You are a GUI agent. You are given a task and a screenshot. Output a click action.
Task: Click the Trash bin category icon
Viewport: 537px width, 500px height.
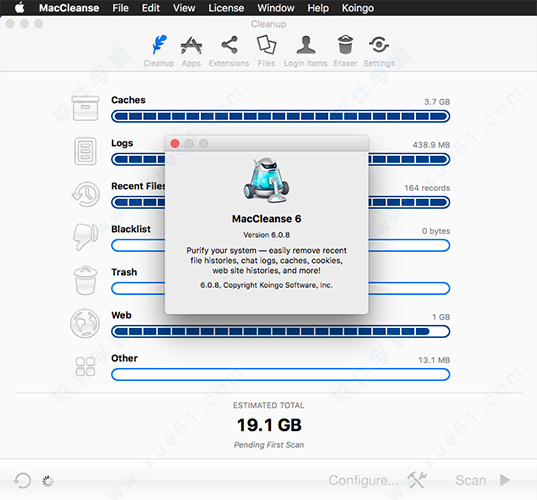coord(85,280)
